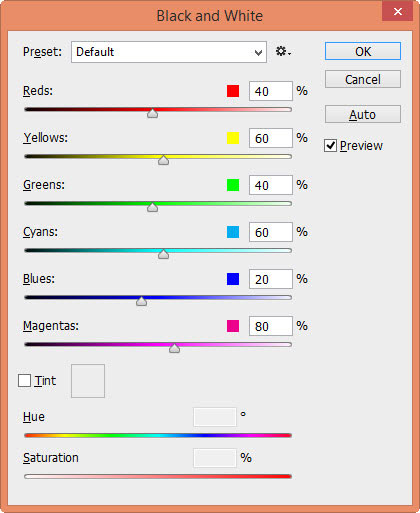420x513 pixels.
Task: Open the Preset dropdown showing Default
Action: [x=169, y=52]
